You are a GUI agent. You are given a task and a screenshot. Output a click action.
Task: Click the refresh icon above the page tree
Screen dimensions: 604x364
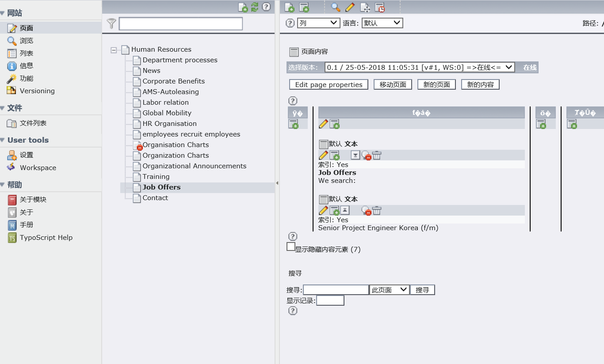point(255,7)
